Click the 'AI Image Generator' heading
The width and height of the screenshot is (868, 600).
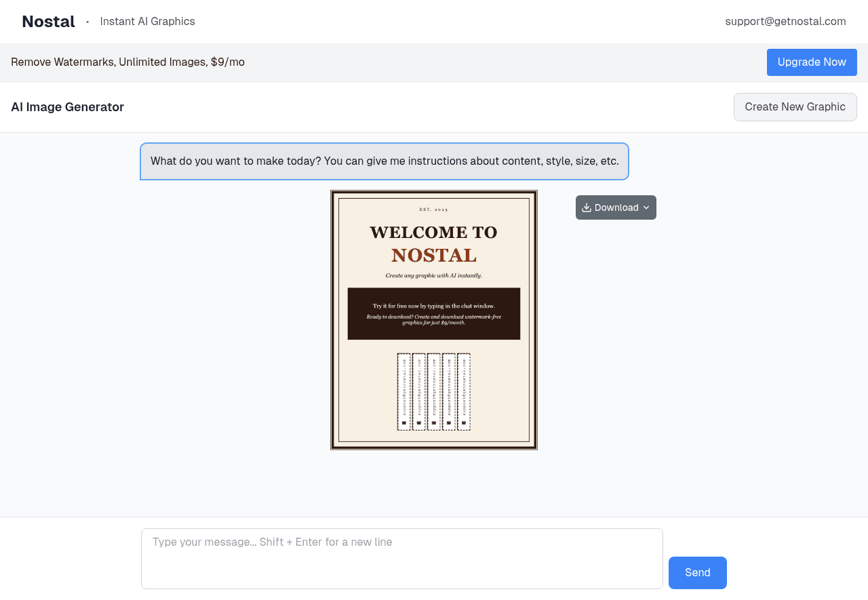(x=67, y=107)
